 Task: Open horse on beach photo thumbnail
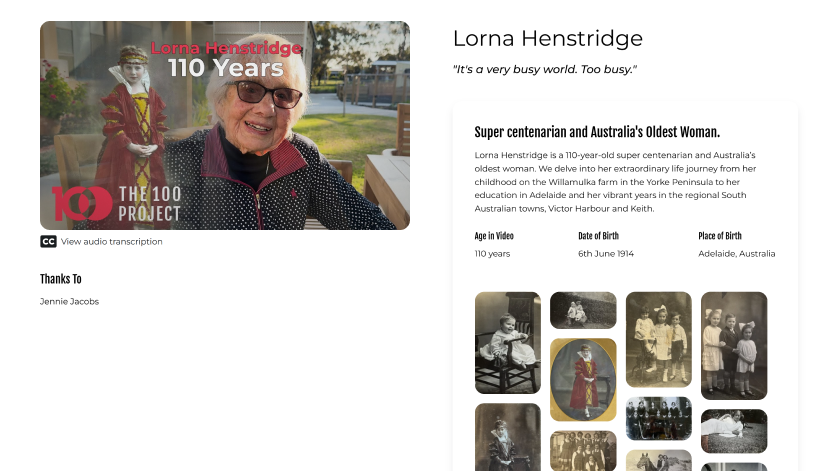click(x=658, y=461)
